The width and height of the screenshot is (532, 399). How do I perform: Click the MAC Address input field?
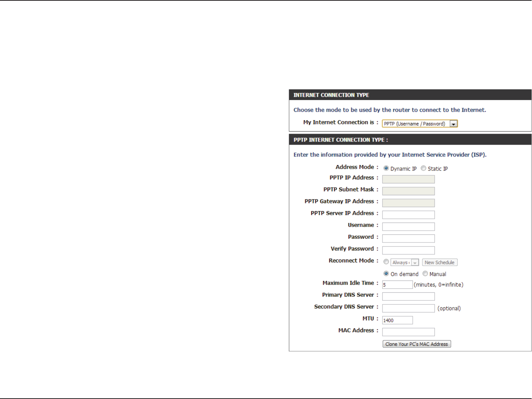(408, 332)
